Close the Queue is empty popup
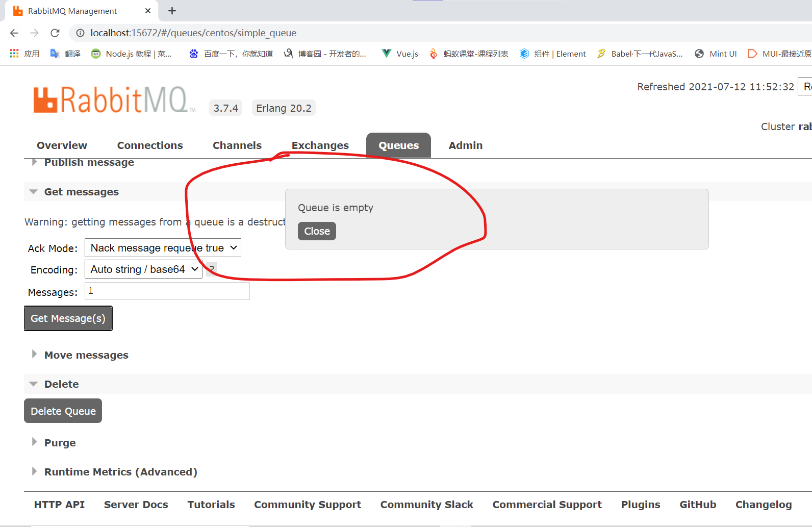The height and width of the screenshot is (527, 812). (317, 231)
